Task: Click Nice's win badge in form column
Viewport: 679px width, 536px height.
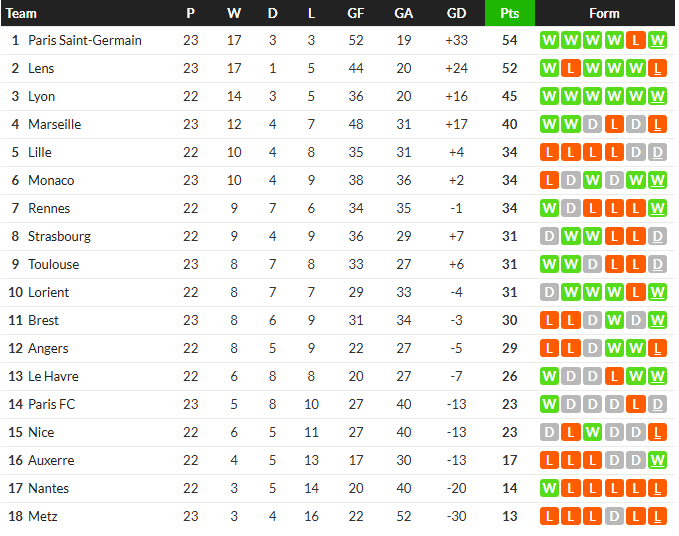Action: pyautogui.click(x=592, y=433)
